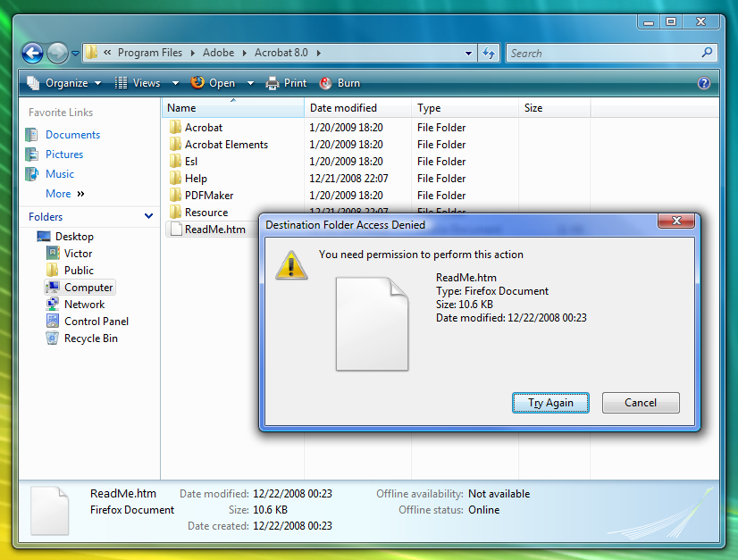Select Acrobat 8.0 in the address breadcrumb
This screenshot has width=738, height=560.
[x=281, y=53]
